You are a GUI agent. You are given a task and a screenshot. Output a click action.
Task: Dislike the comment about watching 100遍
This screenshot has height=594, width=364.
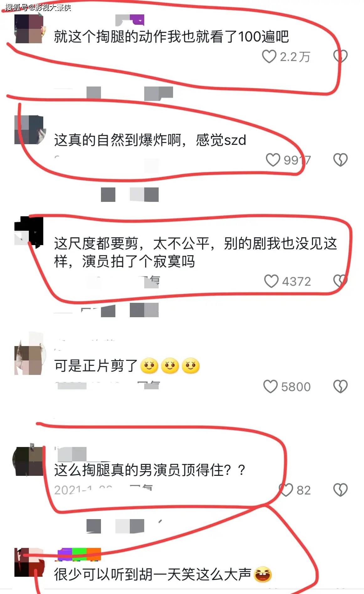[340, 56]
